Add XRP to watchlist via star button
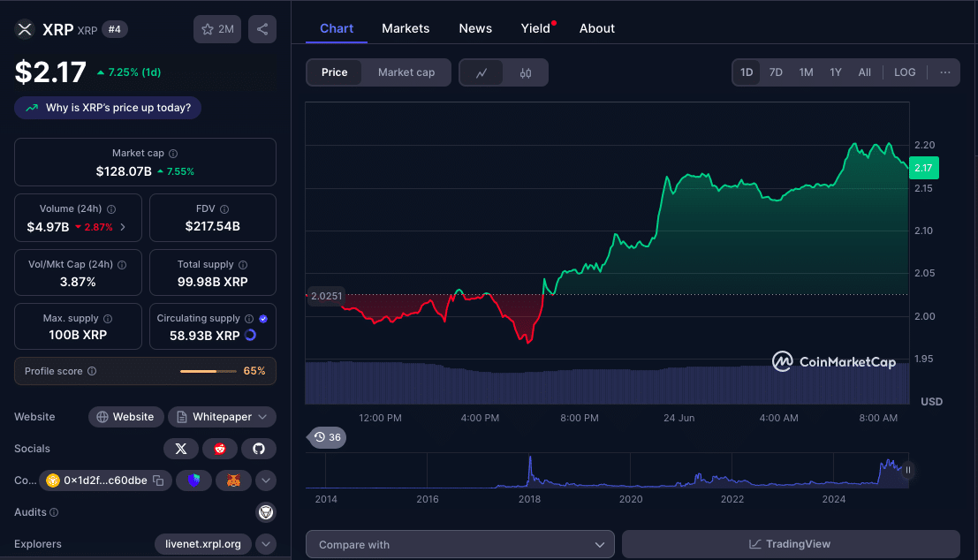The height and width of the screenshot is (560, 978). (x=217, y=29)
